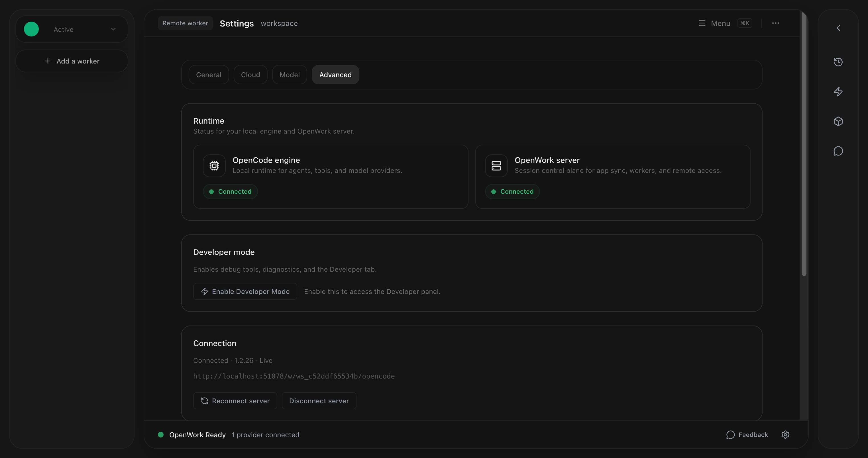Open the chat bubble icon in right sidebar
This screenshot has height=458, width=868.
[838, 151]
